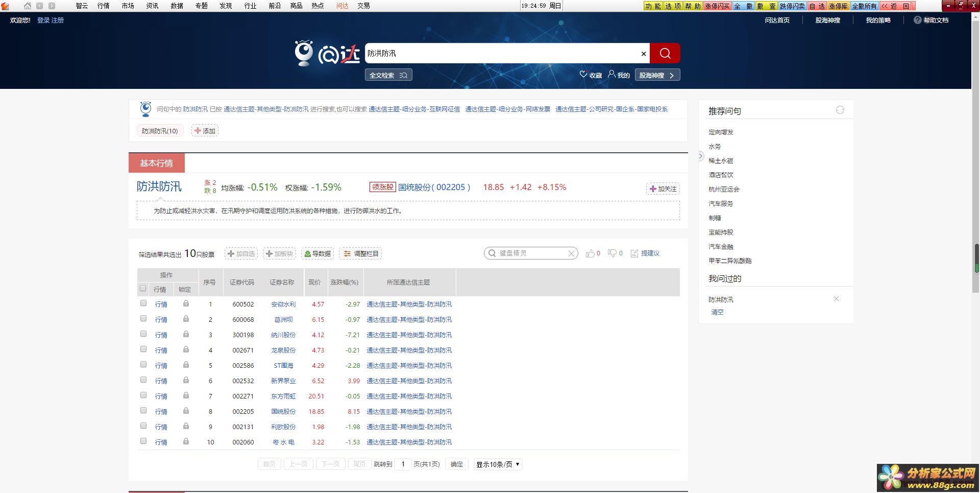Toggle the select-all checkbox in table header
The width and height of the screenshot is (980, 493).
pos(143,288)
